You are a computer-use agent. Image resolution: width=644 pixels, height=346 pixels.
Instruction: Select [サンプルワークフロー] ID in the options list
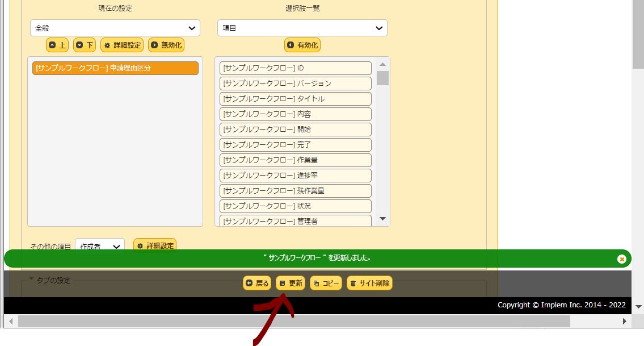(295, 68)
